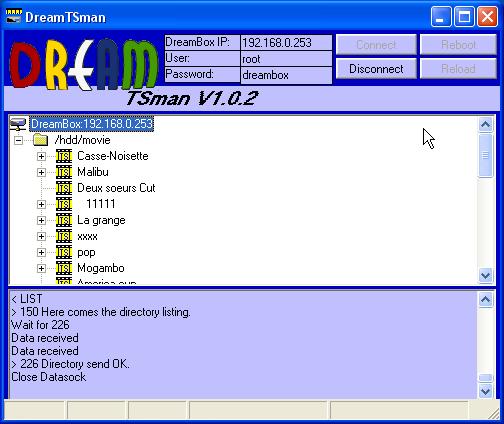
Task: Click the window resize grip corner
Action: click(x=493, y=413)
